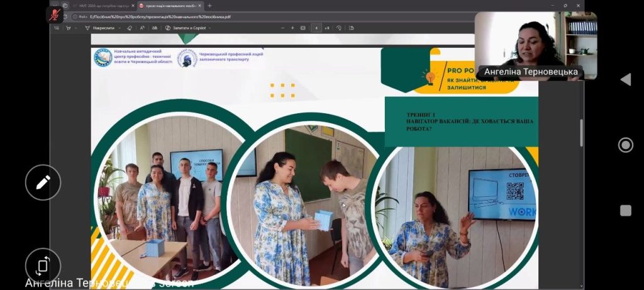Screen dimensions: 644x290
Task: Tap the pencil annotate button
Action: click(x=43, y=182)
